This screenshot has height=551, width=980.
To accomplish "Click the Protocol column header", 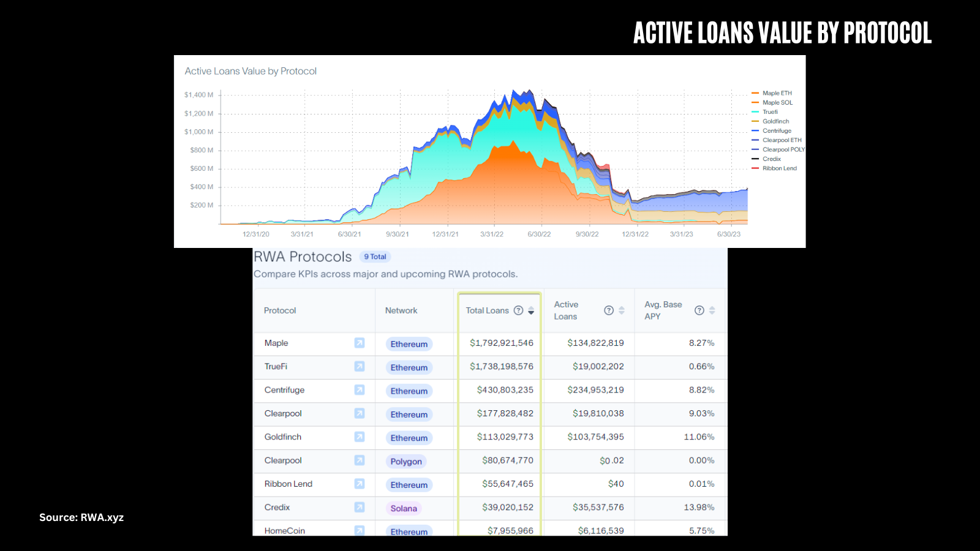I will 280,310.
